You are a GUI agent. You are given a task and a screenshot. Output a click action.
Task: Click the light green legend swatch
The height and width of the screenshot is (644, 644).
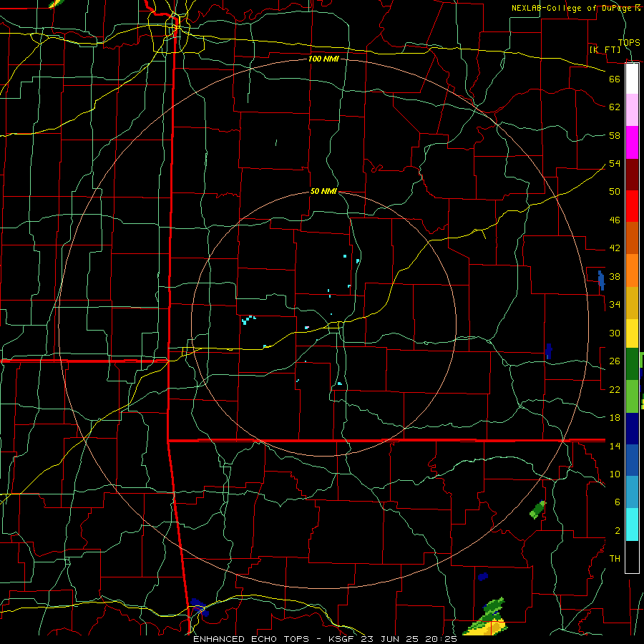click(632, 396)
